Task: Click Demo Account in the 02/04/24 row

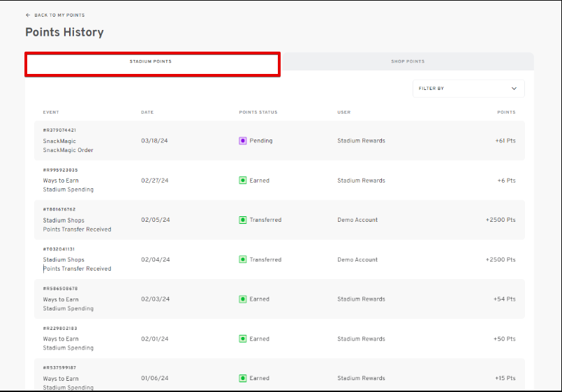Action: 357,259
